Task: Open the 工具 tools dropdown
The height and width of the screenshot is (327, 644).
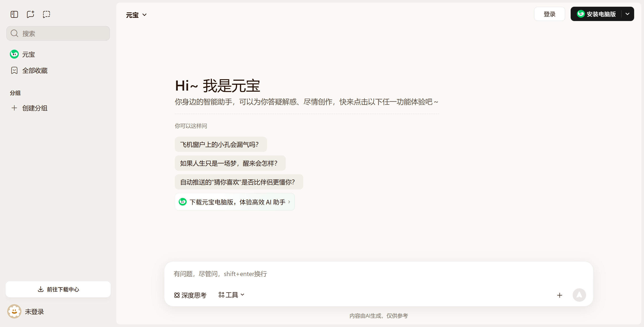Action: (x=231, y=295)
